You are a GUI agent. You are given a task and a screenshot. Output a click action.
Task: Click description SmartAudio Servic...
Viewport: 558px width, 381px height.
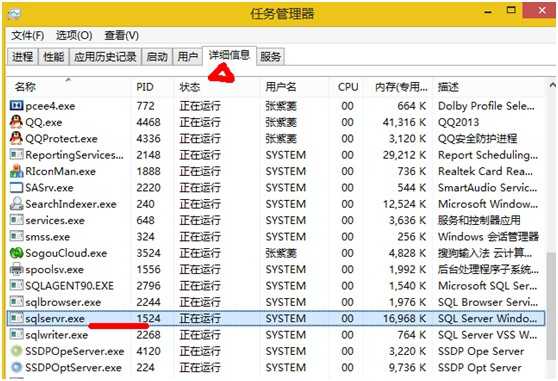tap(488, 187)
